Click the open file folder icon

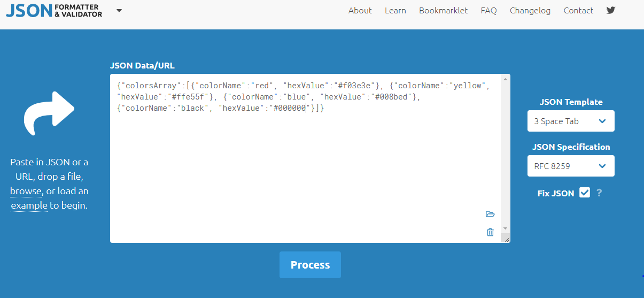coord(490,214)
